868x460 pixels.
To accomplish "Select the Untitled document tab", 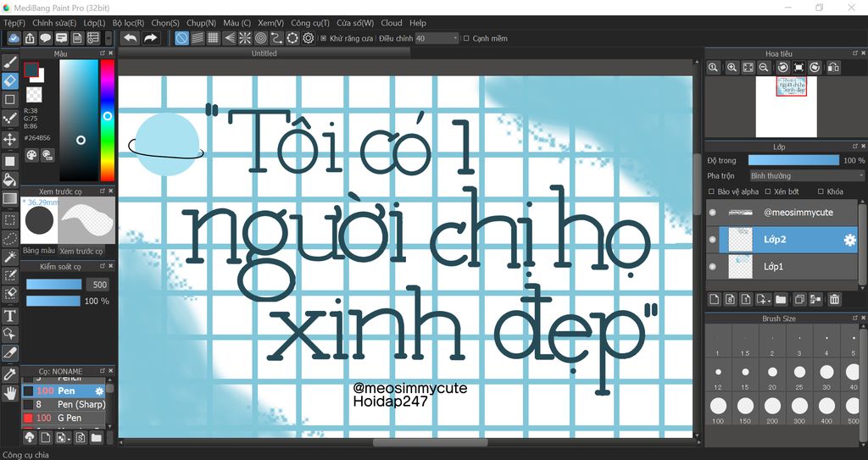I will pos(264,53).
